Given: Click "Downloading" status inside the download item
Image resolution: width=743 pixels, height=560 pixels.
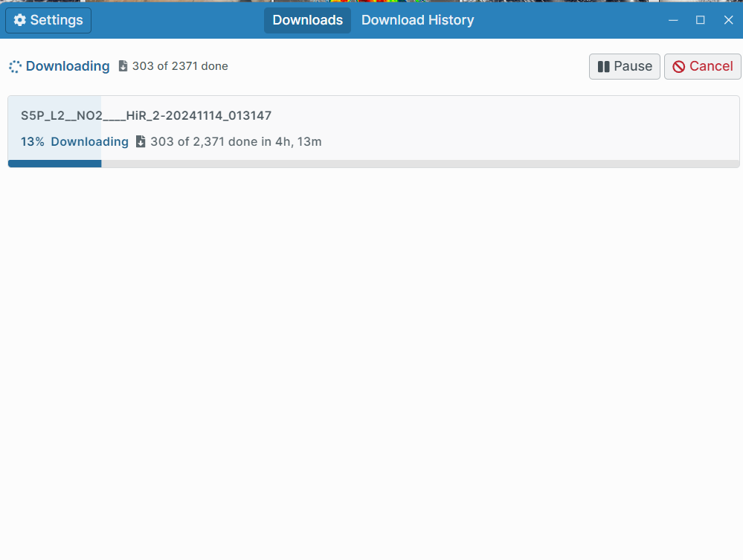Looking at the screenshot, I should [x=89, y=141].
